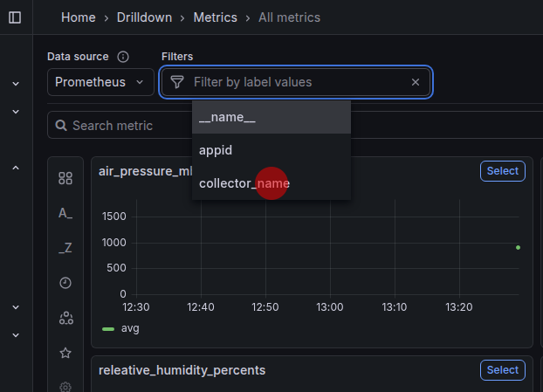The height and width of the screenshot is (392, 543).
Task: Open bookmarks star icon in sidebar
Action: (65, 353)
